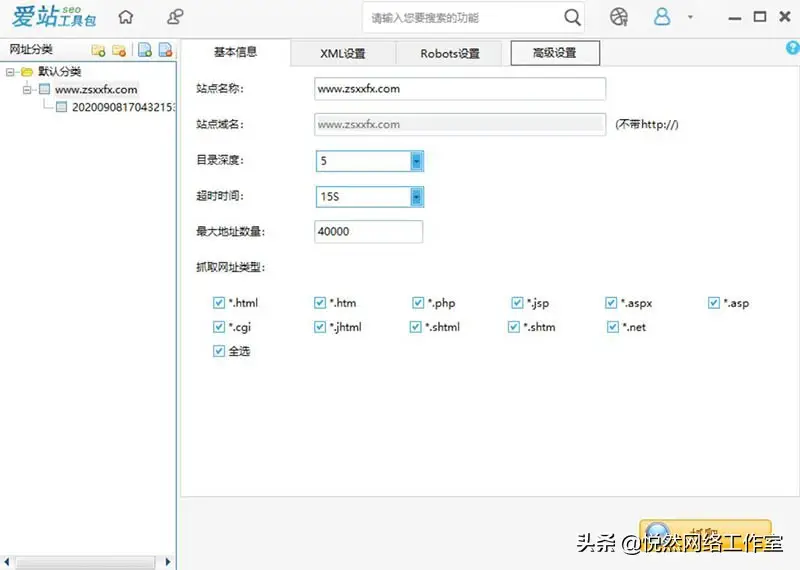The height and width of the screenshot is (570, 800).
Task: Maximize the application window
Action: point(760,17)
